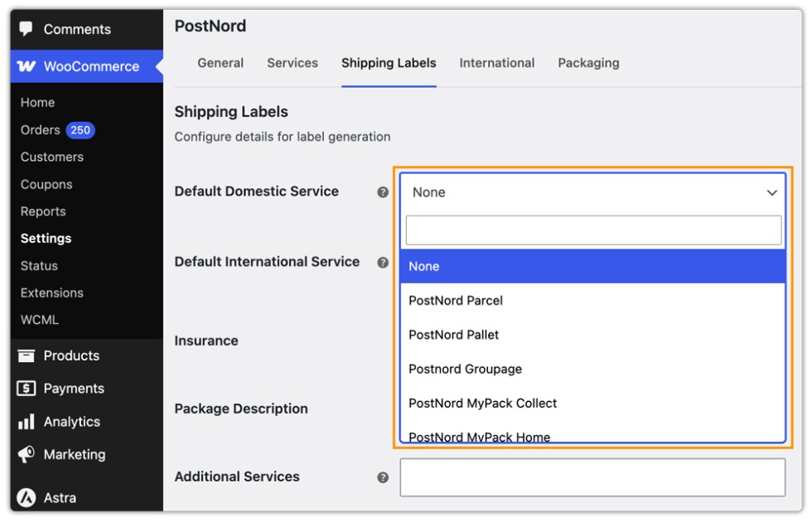The width and height of the screenshot is (812, 522).
Task: Click the Orders 250 count badge
Action: (80, 130)
